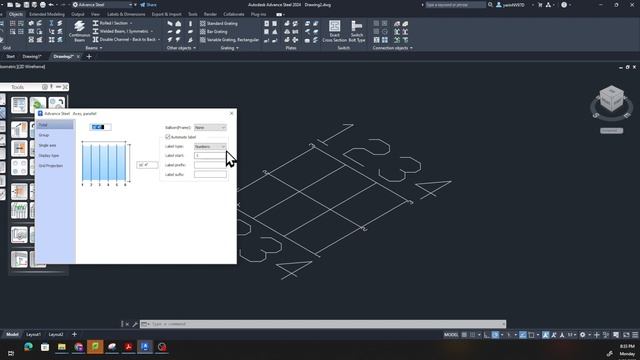The height and width of the screenshot is (360, 640).
Task: Click the Label start input field
Action: (210, 156)
